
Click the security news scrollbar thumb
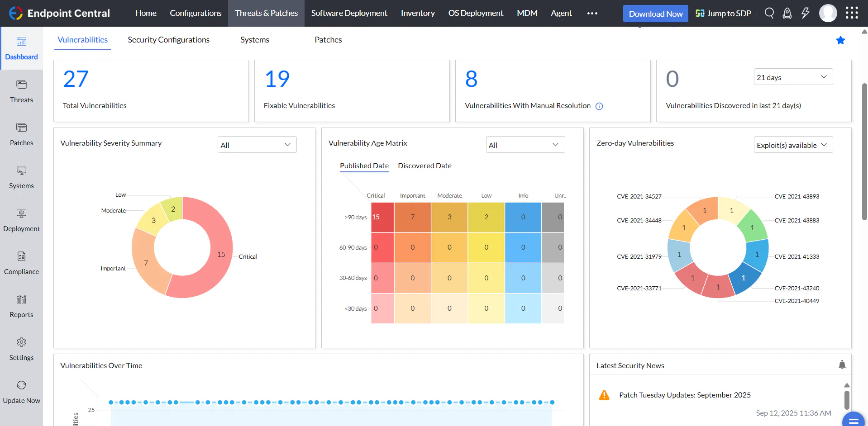[847, 400]
